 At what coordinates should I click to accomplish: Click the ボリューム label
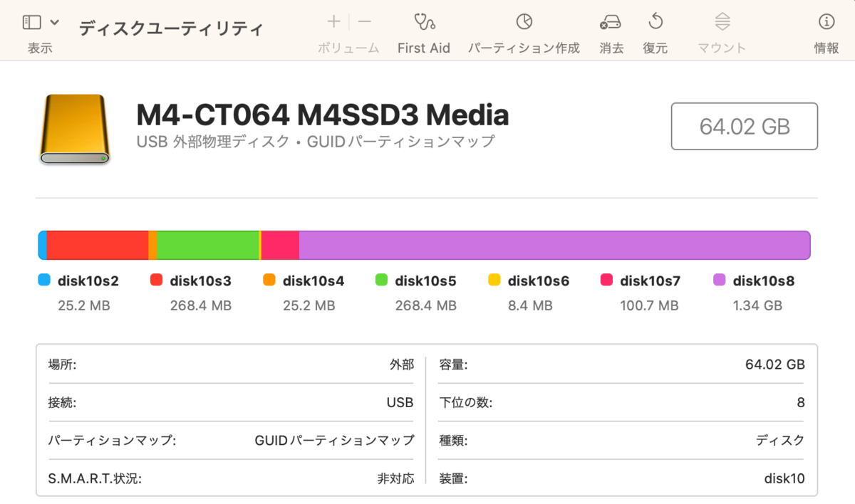coord(348,48)
